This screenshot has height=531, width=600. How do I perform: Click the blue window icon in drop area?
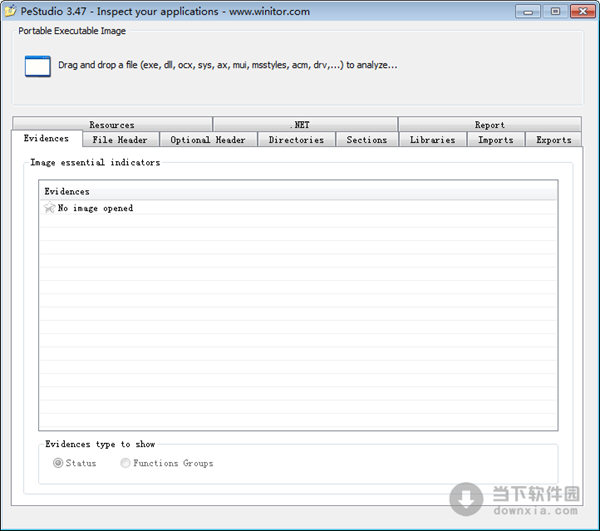[38, 66]
